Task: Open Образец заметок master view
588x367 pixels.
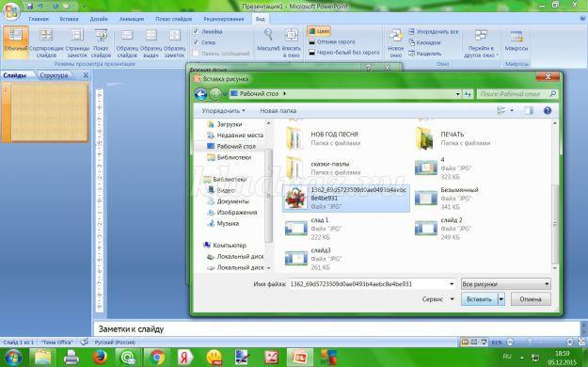Action: [x=174, y=42]
